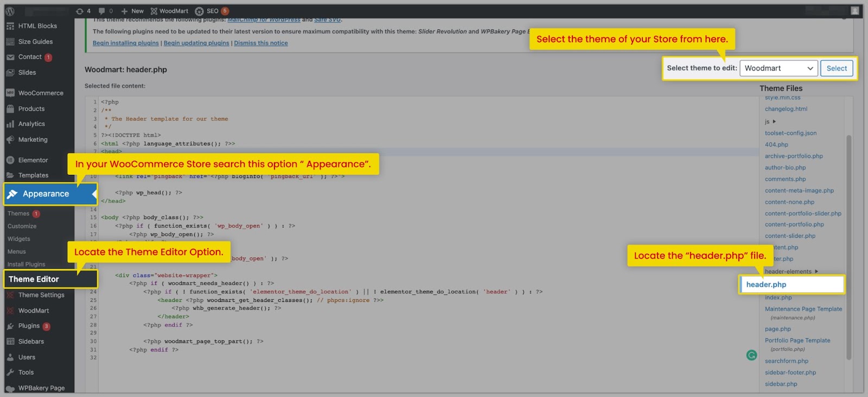868x397 pixels.
Task: Open the WoodMart sidebar menu item
Action: (x=34, y=311)
